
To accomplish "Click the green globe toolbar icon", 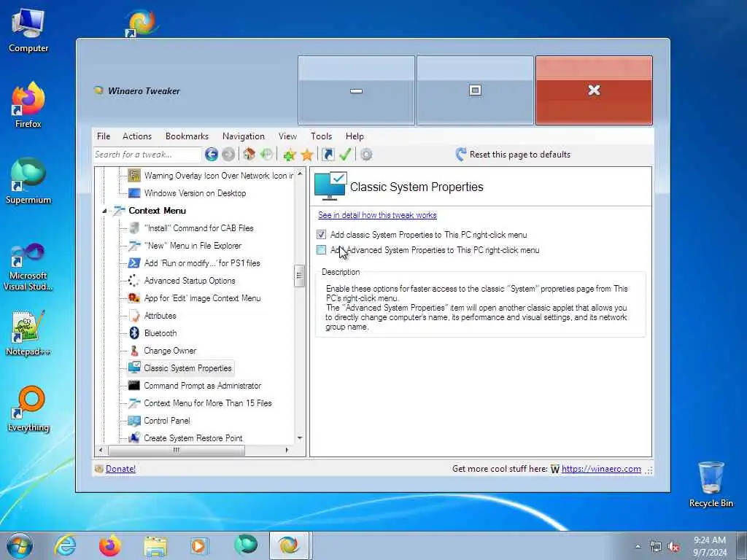I will click(x=267, y=155).
